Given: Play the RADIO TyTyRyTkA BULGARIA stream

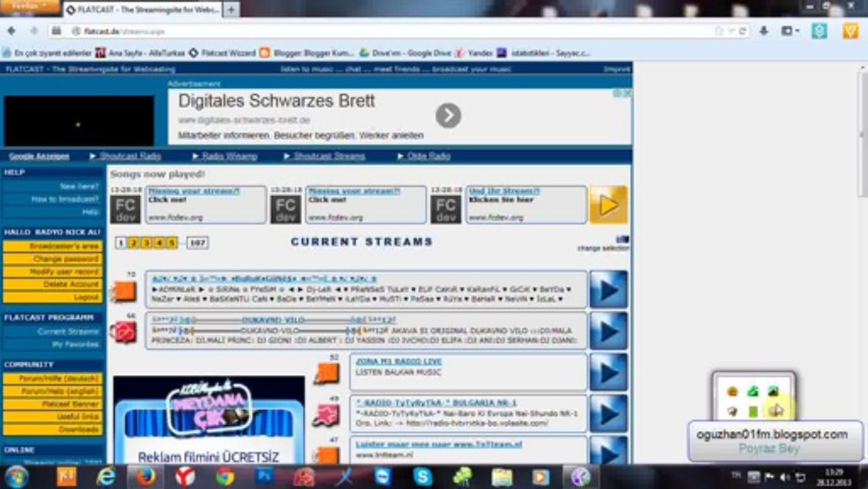Looking at the screenshot, I should point(608,414).
